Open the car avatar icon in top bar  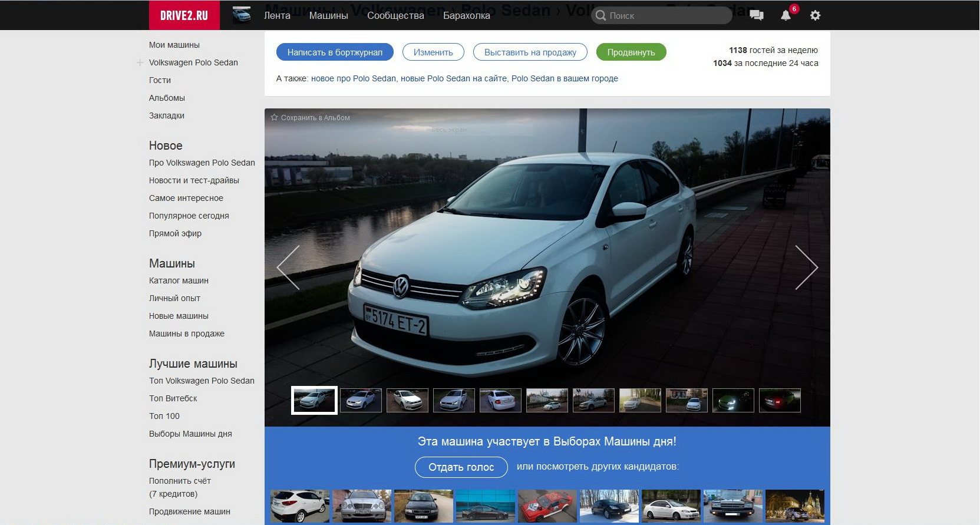[x=242, y=15]
